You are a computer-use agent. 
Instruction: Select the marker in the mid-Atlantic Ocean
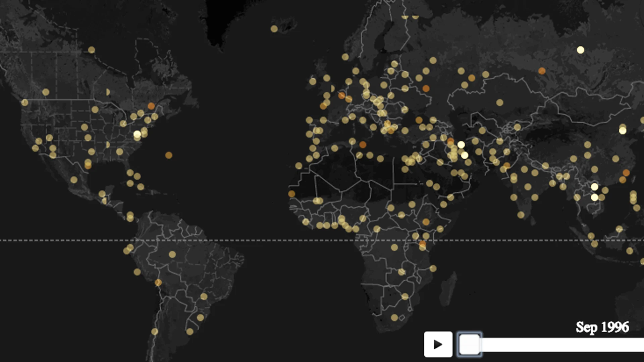(x=169, y=155)
